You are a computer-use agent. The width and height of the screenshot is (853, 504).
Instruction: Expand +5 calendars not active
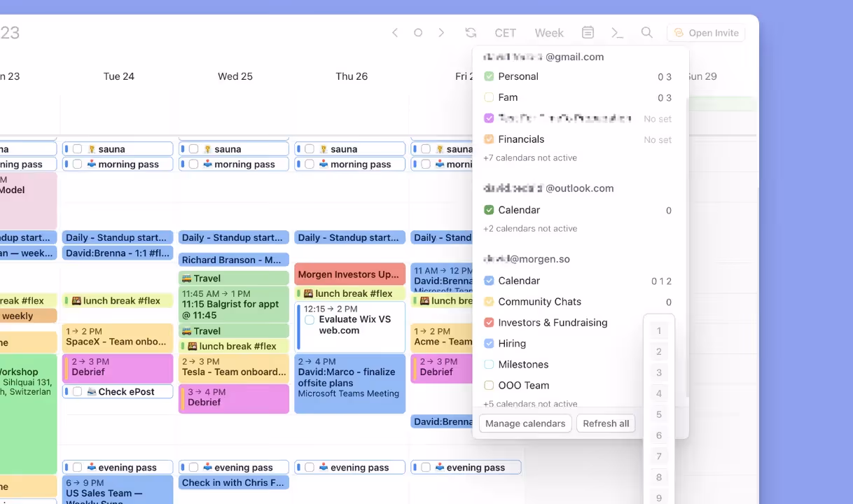530,404
